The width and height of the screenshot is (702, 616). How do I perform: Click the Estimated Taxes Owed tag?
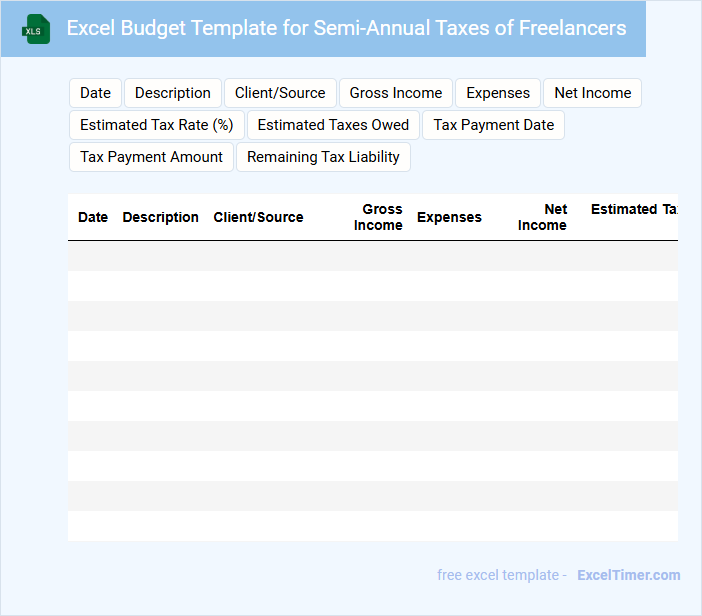click(333, 125)
